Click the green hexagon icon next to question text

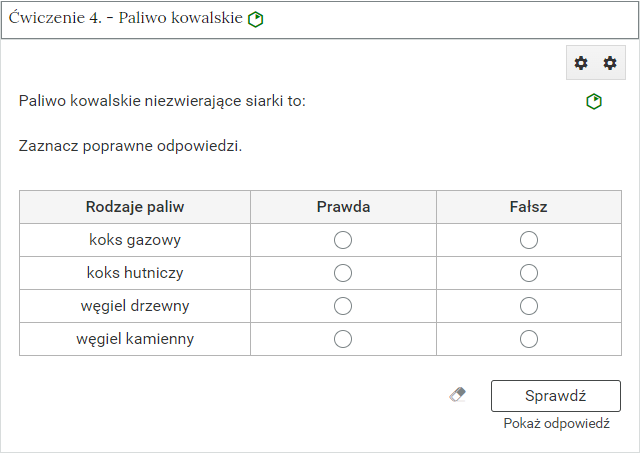point(594,101)
